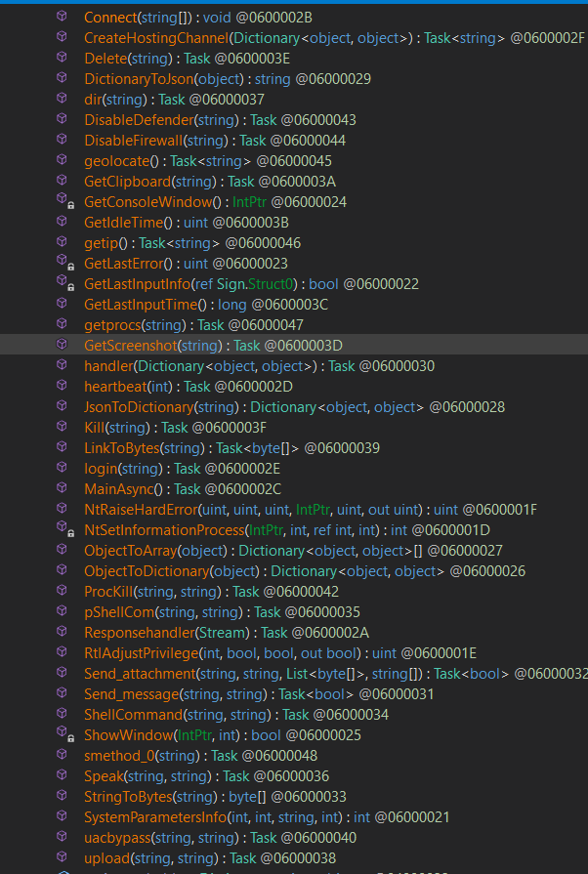
Task: Click the method icon beside heartbeat
Action: tap(63, 386)
